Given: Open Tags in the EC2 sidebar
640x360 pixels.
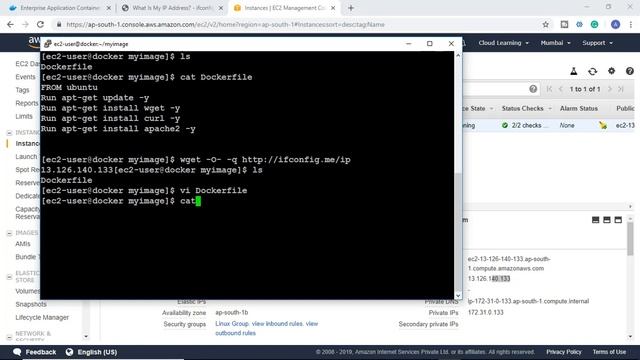Looking at the screenshot, I should [22, 90].
